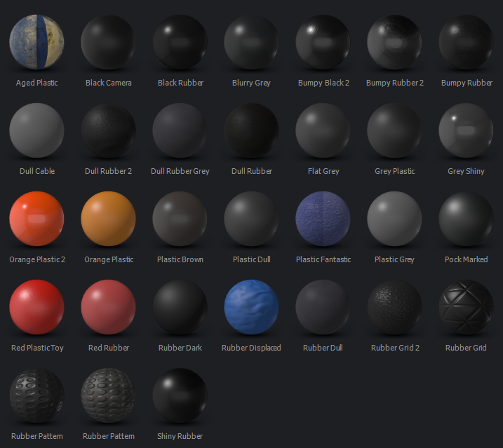
Task: Choose the Red Plastic Toy material
Action: [36, 307]
